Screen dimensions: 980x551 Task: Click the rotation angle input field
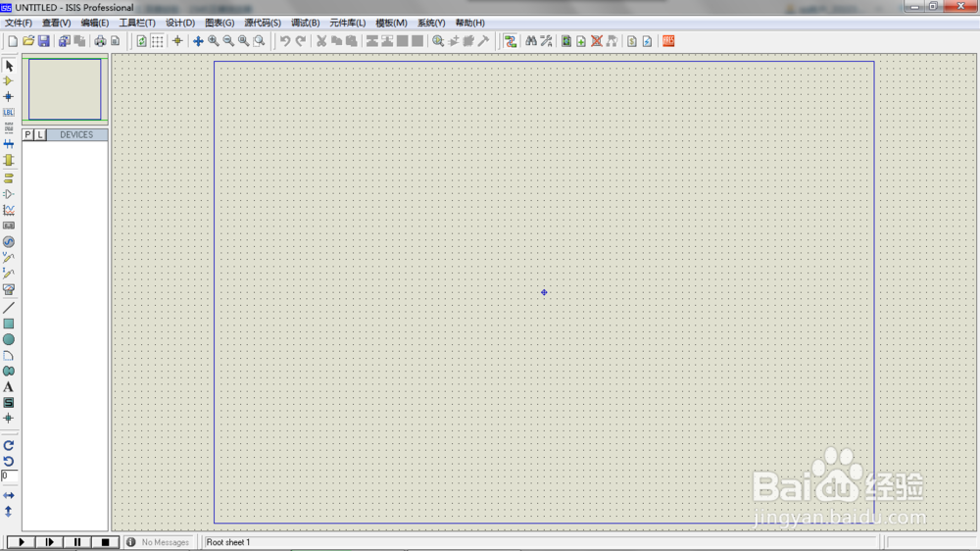pos(10,476)
